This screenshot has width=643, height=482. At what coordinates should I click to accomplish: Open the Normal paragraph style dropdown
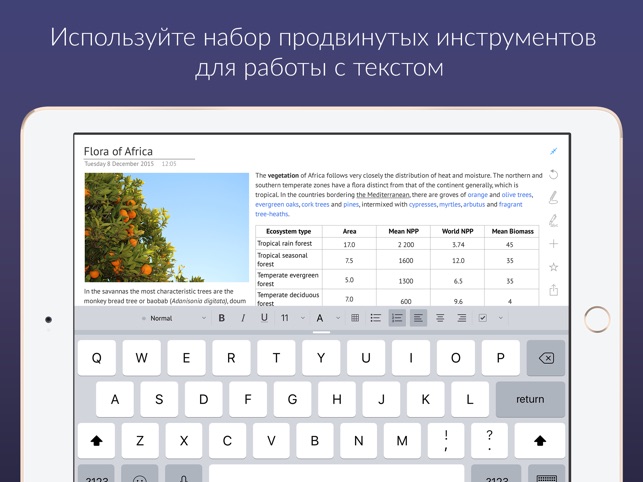(173, 318)
